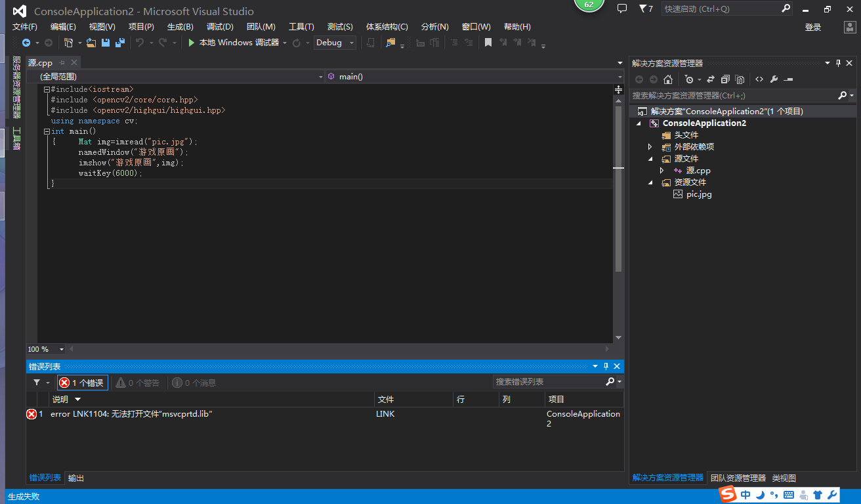Save the current file with the single floppy icon
This screenshot has height=504, width=861.
pyautogui.click(x=106, y=43)
